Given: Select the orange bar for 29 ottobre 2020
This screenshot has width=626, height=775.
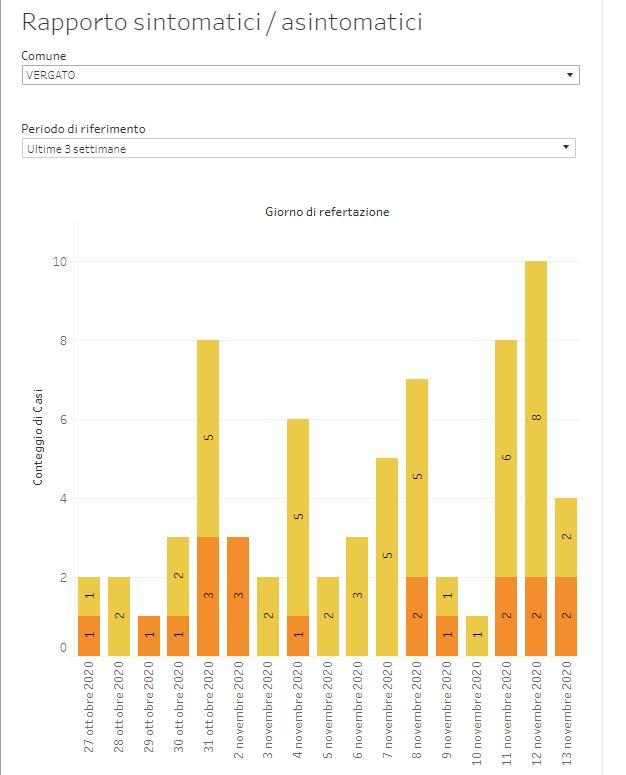Looking at the screenshot, I should [149, 635].
